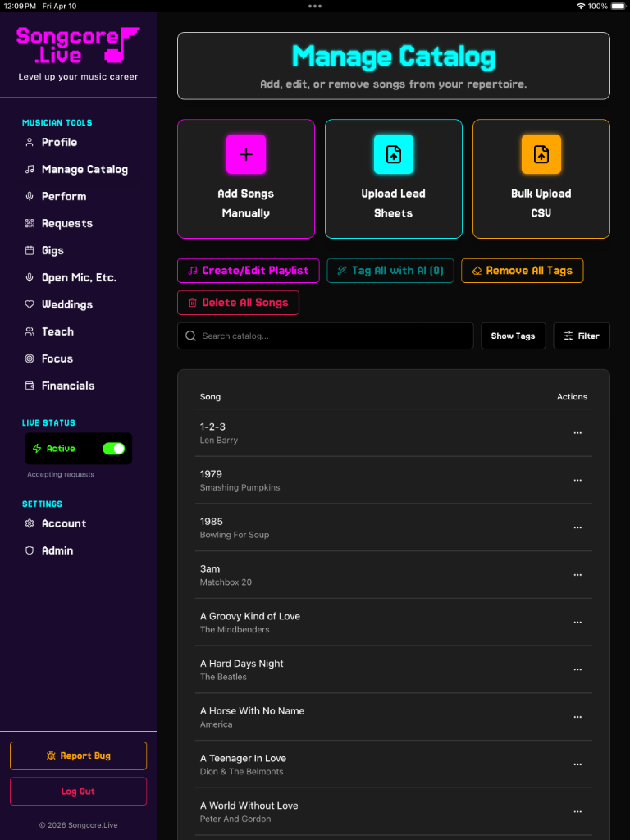
Task: Open the Teach section
Action: point(78,331)
